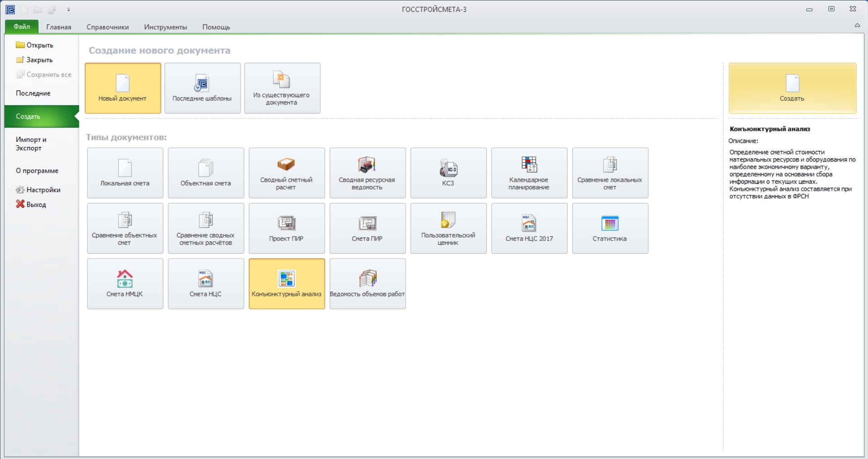Collapse the ribbon using the chevron

[857, 26]
